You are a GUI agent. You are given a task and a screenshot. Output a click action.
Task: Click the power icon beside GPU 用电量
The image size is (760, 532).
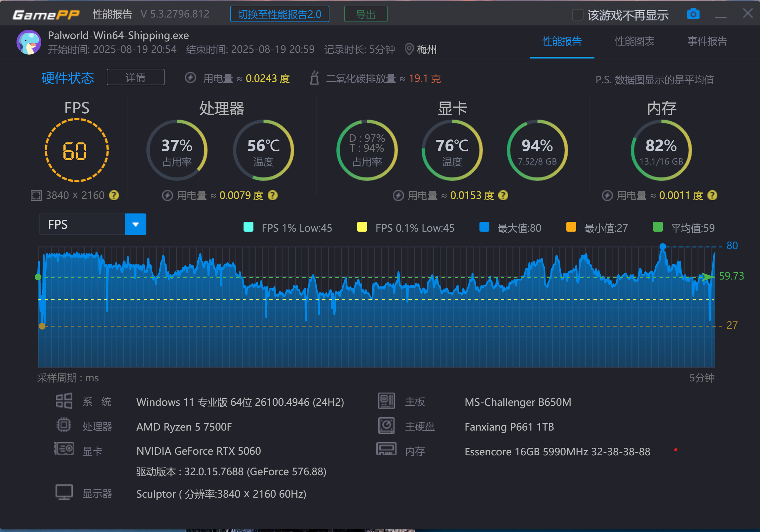point(398,195)
